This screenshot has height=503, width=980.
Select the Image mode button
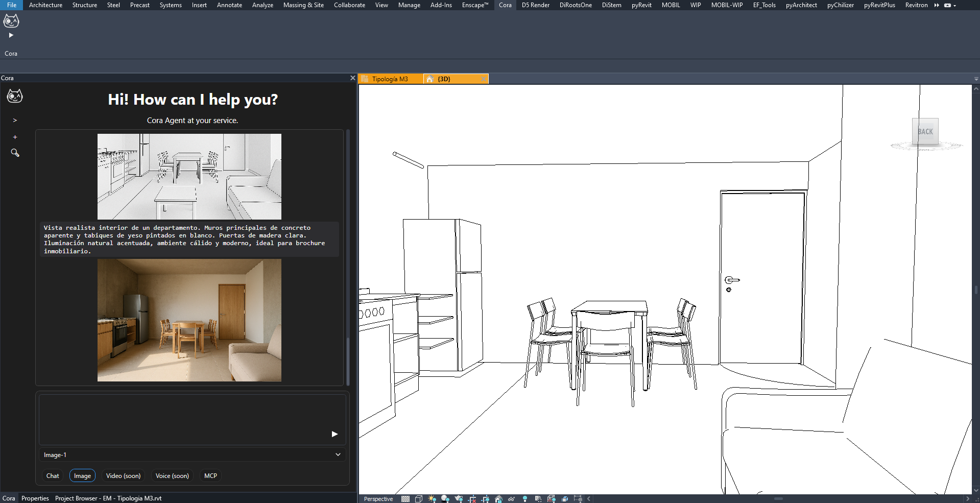pos(82,475)
